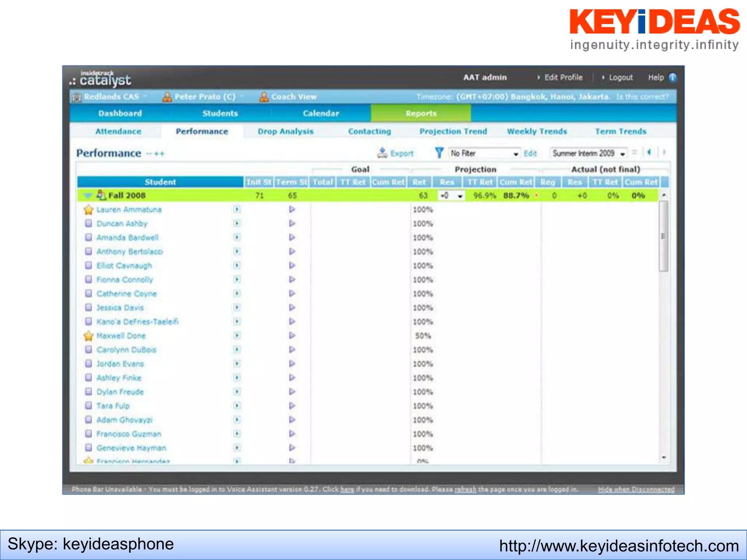Open the Redlands CAS dropdown arrow

(145, 96)
